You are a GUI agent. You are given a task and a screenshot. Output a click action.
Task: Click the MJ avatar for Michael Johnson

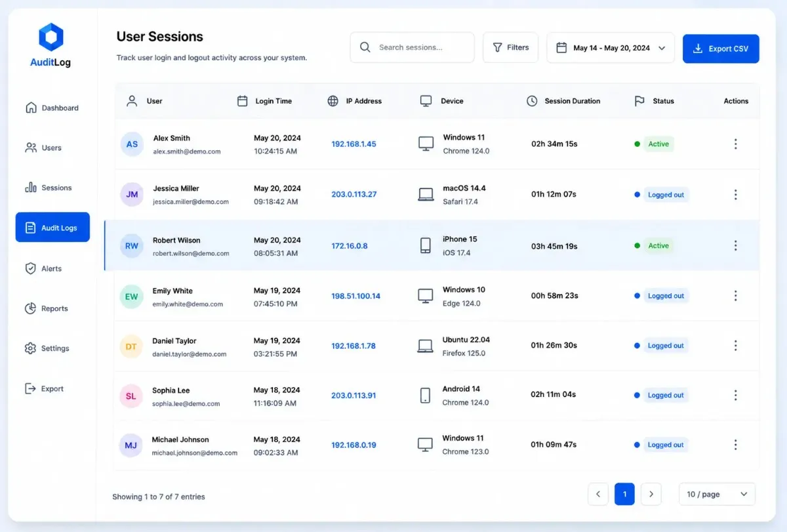tap(131, 445)
